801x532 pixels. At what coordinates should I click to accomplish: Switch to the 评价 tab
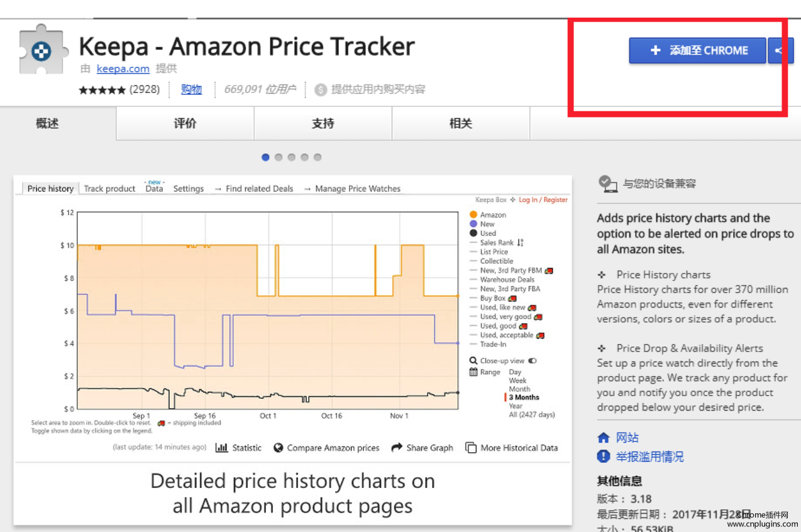pos(185,124)
